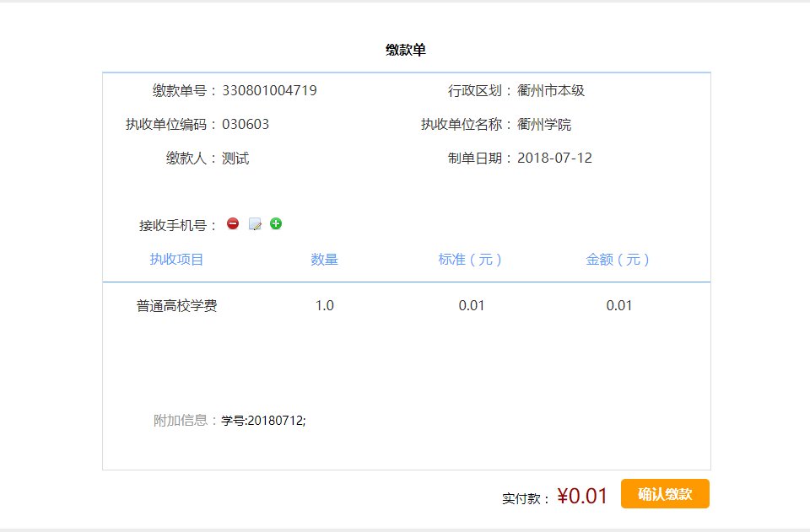
Task: Click the 缴款单 page title
Action: [406, 50]
